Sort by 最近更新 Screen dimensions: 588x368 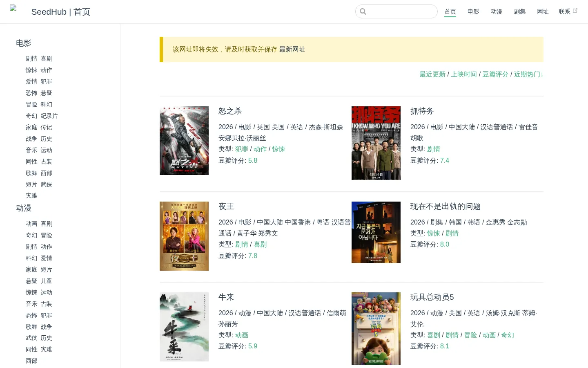[x=432, y=74]
